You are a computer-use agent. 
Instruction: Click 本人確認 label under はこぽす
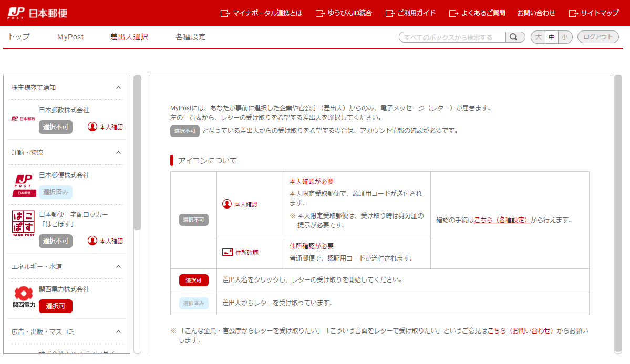coord(111,241)
